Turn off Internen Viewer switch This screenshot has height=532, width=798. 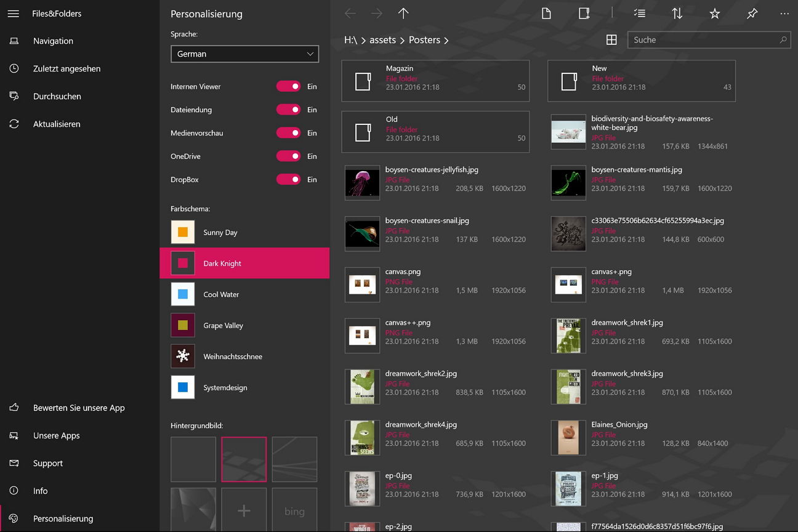click(288, 87)
